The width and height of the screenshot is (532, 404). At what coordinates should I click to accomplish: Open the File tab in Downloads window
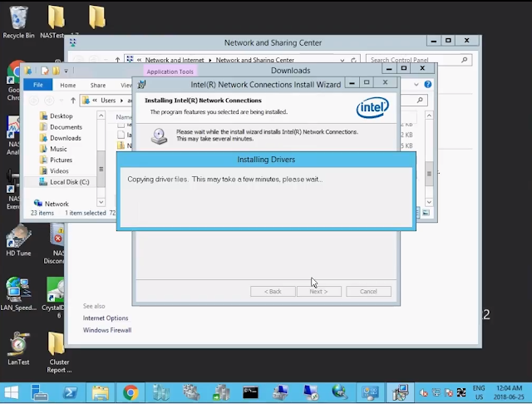38,85
